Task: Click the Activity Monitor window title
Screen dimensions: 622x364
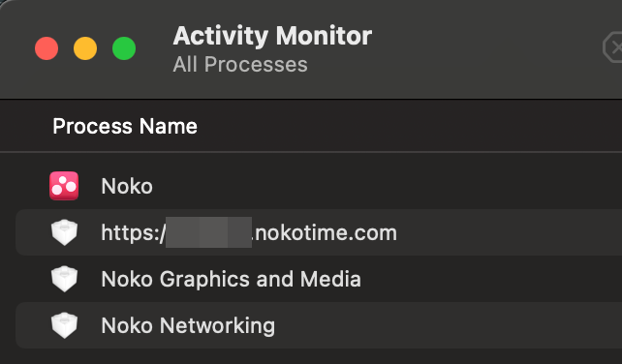Action: click(x=272, y=36)
